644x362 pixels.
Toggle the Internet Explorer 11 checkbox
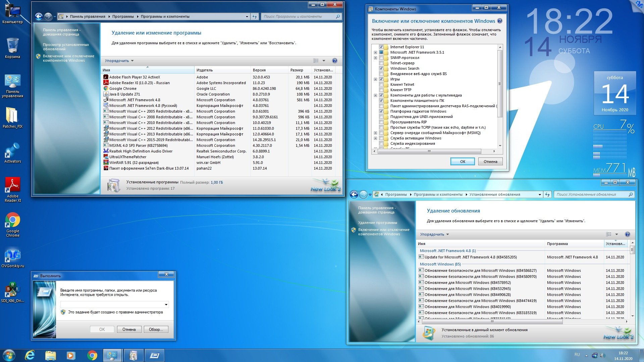pyautogui.click(x=381, y=47)
